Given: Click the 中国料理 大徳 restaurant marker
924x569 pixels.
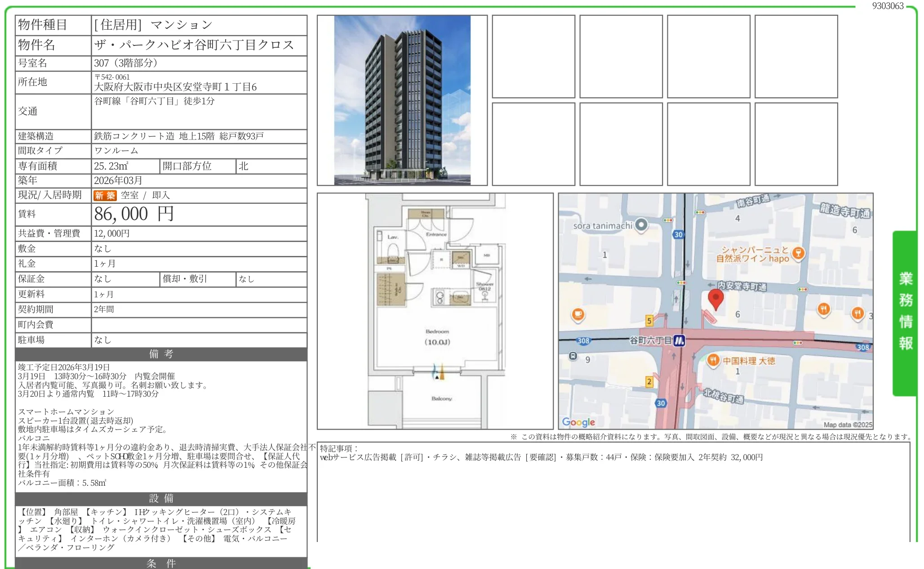Looking at the screenshot, I should (713, 360).
